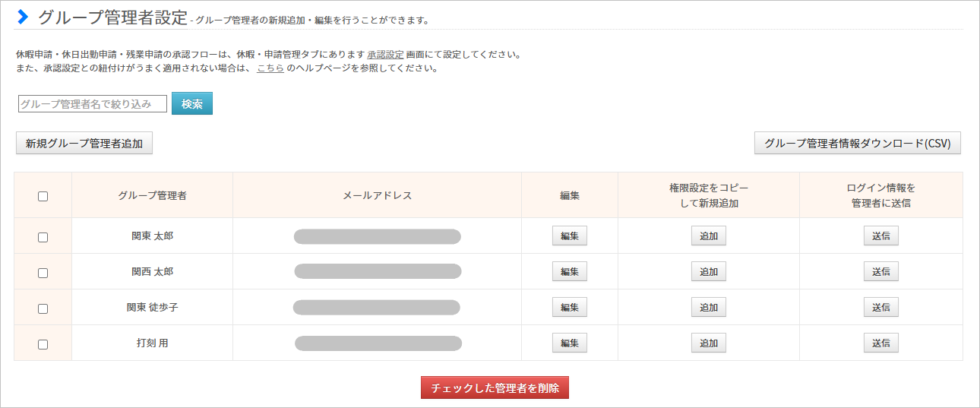The image size is (980, 408).
Task: Send login info to 関西 太郎
Action: click(x=881, y=272)
